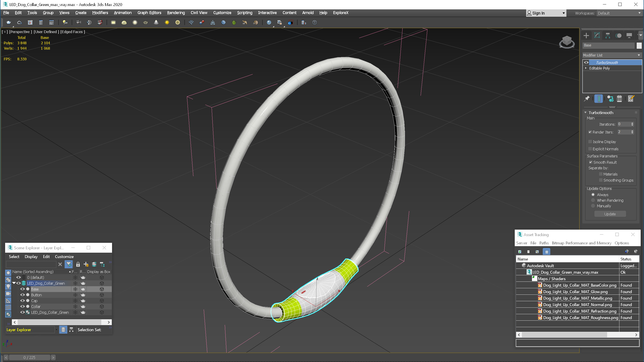Click the teapot render icon in V-Ray toolbar
This screenshot has width=644, height=362.
tap(9, 23)
